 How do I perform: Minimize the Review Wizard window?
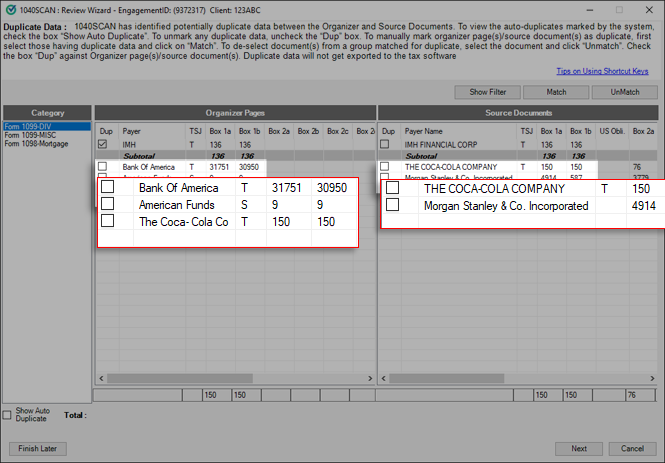pyautogui.click(x=553, y=8)
